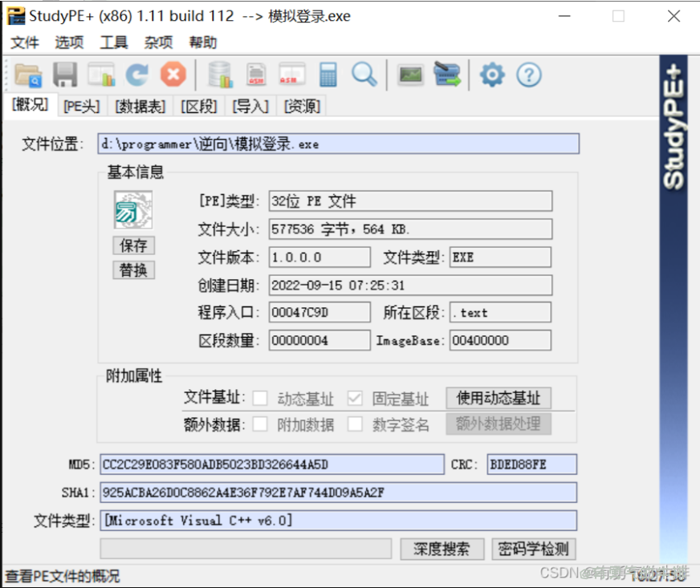Toggle the 附加数据 checkbox
The image size is (700, 588).
click(x=260, y=424)
